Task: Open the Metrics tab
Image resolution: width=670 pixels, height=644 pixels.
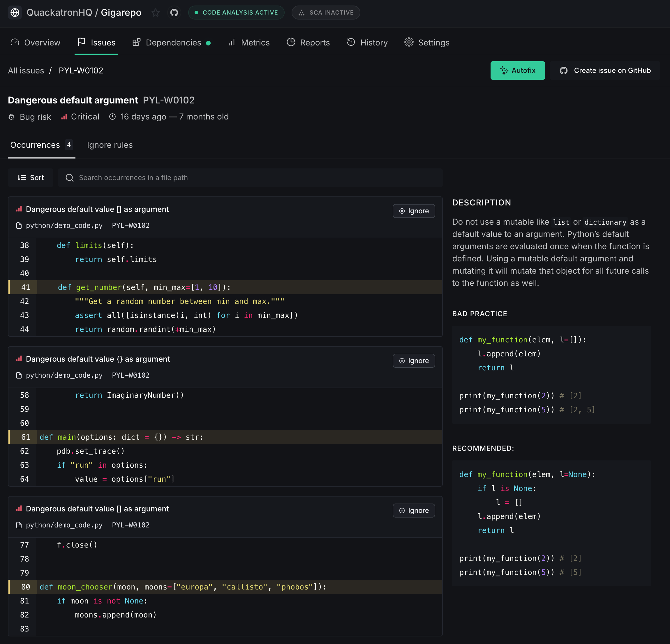Action: click(x=249, y=43)
